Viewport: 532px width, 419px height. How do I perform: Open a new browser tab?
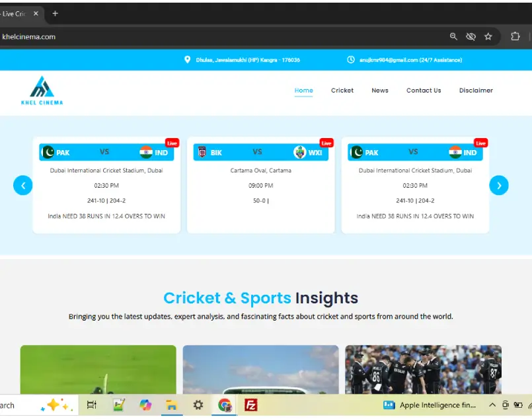click(x=55, y=13)
